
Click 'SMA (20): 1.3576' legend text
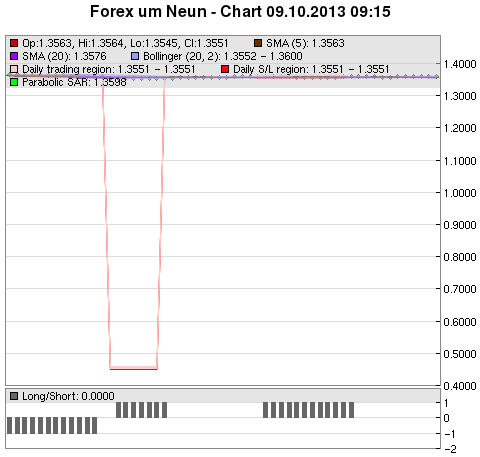(64, 56)
